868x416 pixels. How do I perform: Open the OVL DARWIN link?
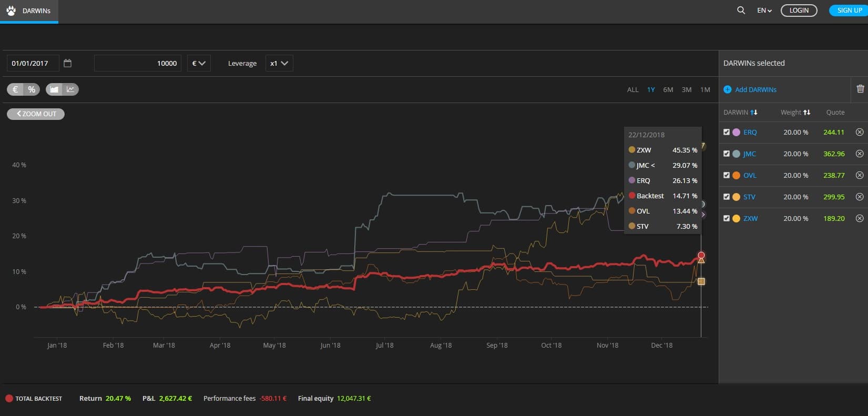coord(750,175)
